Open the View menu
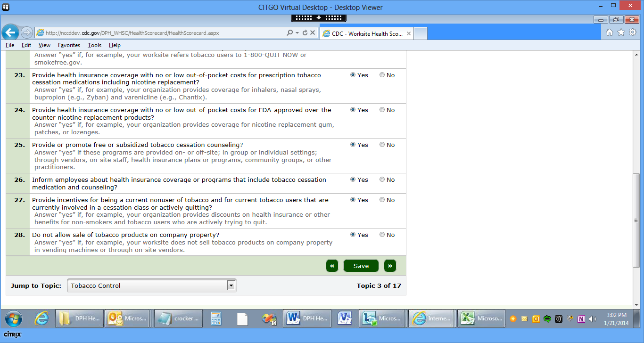Screen dimensions: 644x343 point(44,45)
